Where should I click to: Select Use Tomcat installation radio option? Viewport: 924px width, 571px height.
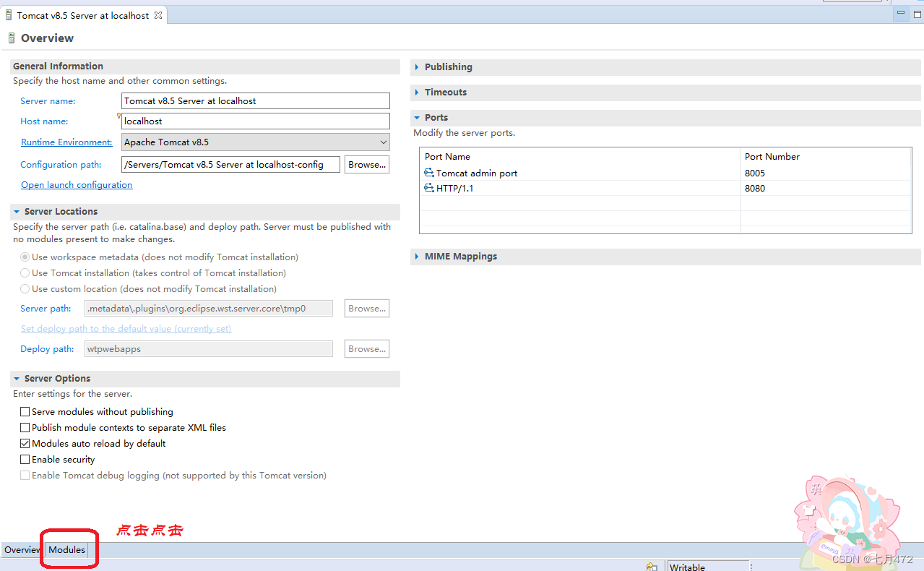(x=25, y=273)
